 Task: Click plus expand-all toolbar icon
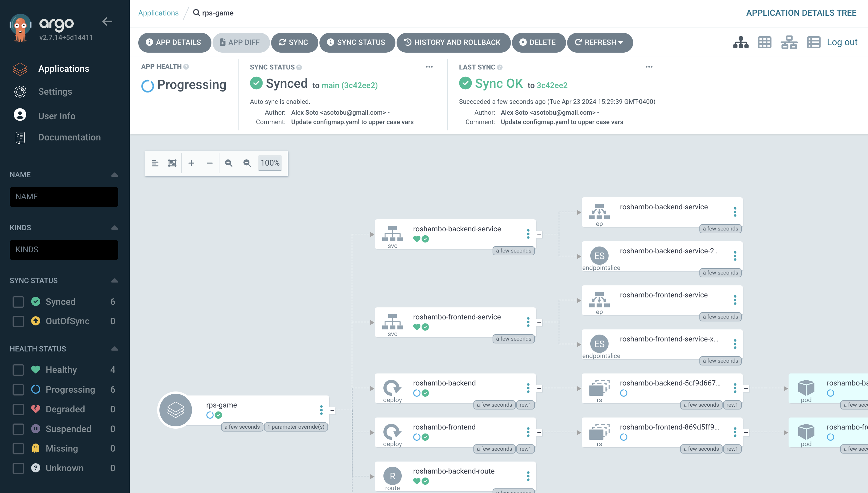point(191,163)
